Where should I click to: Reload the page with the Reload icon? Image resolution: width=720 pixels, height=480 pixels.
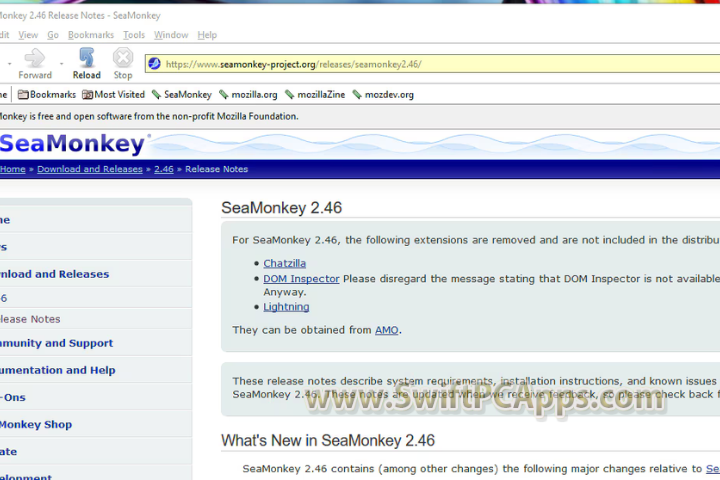point(86,58)
